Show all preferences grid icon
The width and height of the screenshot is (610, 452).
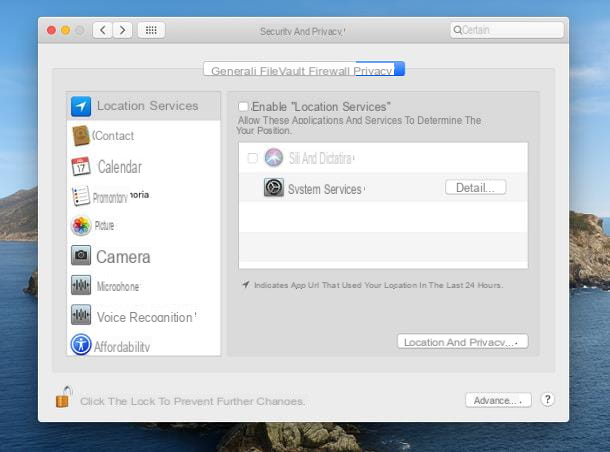pyautogui.click(x=151, y=30)
